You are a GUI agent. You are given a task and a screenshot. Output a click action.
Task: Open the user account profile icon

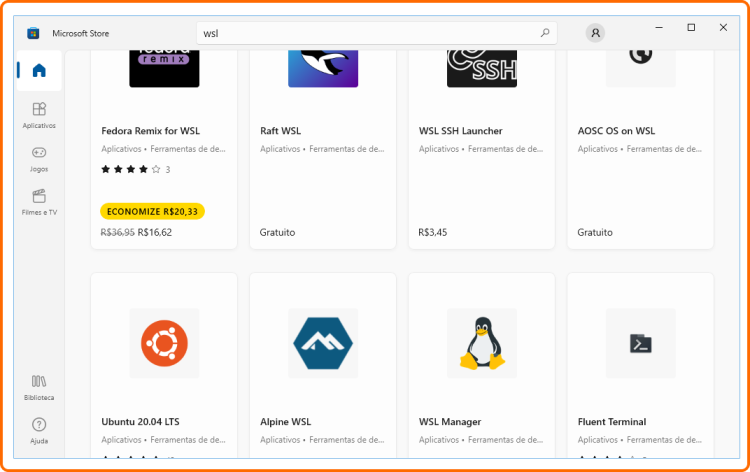(x=596, y=33)
